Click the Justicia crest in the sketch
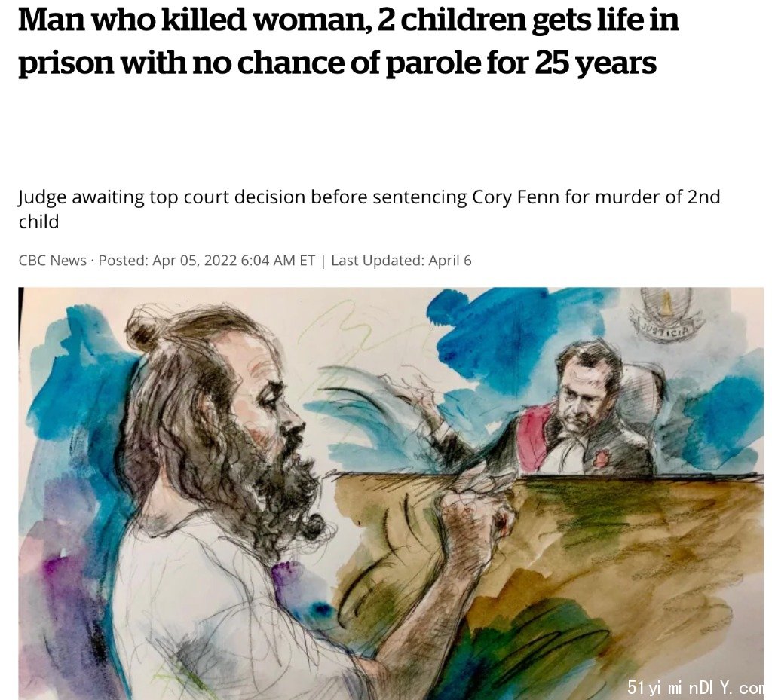 tap(667, 311)
